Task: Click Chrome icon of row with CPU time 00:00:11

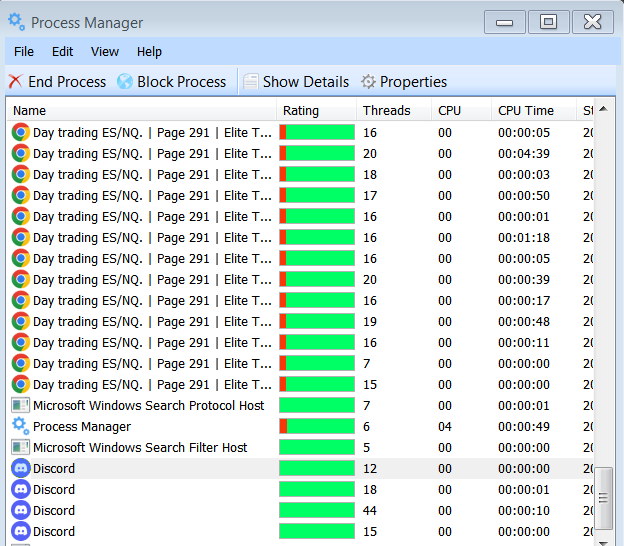Action: coord(21,343)
